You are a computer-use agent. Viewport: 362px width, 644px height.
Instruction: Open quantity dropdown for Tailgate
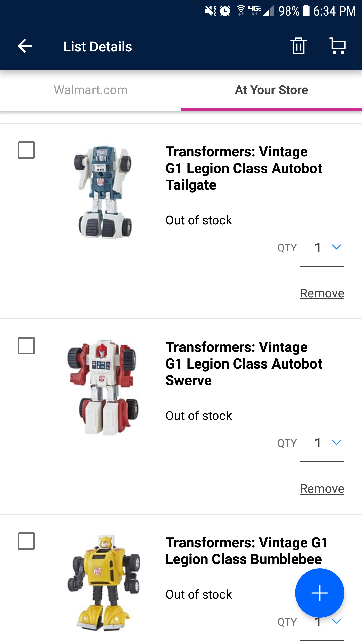(x=336, y=247)
